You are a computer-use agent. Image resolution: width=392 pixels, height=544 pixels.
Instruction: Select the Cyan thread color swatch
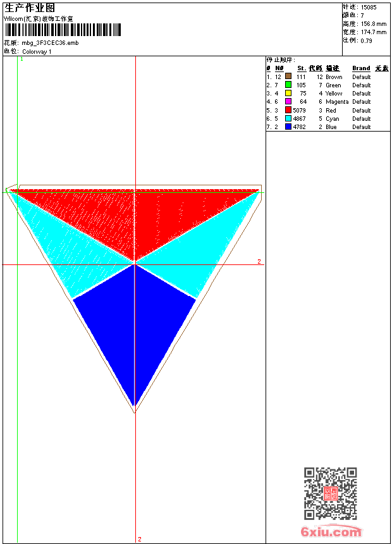click(288, 118)
